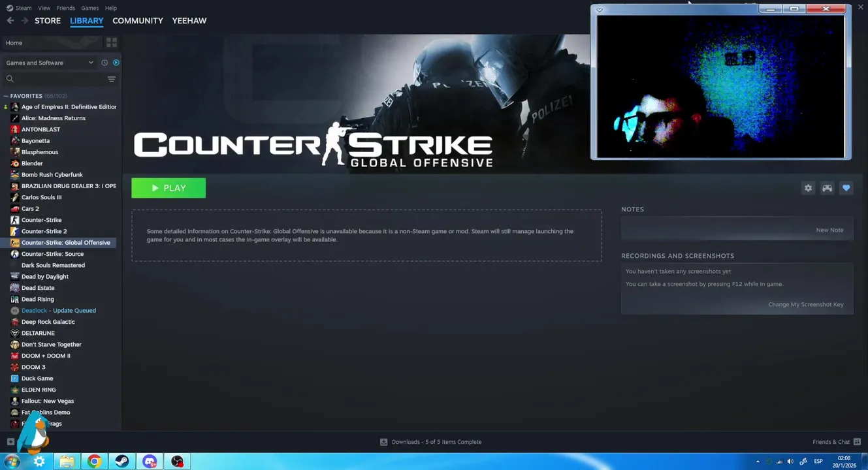
Task: Collapse the FAVORITES category
Action: click(x=6, y=96)
